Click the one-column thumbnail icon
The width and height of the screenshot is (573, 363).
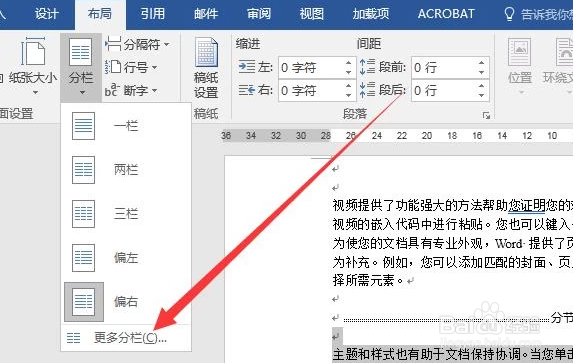pos(83,126)
